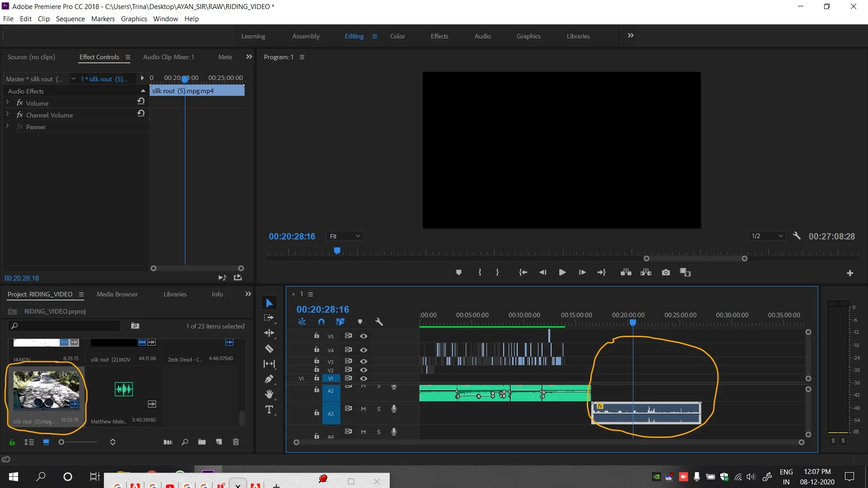
Task: Open the Fit zoom level dropdown
Action: tap(345, 236)
